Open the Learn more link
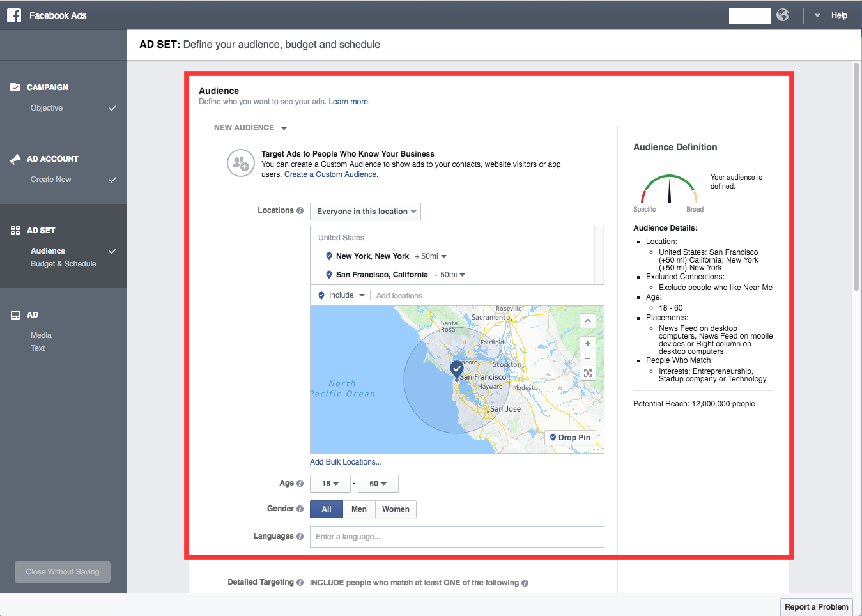The width and height of the screenshot is (862, 616). pos(348,102)
